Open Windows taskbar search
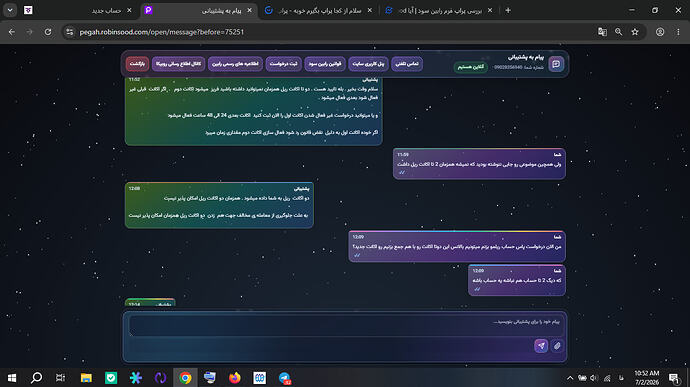The image size is (690, 387). click(x=37, y=378)
